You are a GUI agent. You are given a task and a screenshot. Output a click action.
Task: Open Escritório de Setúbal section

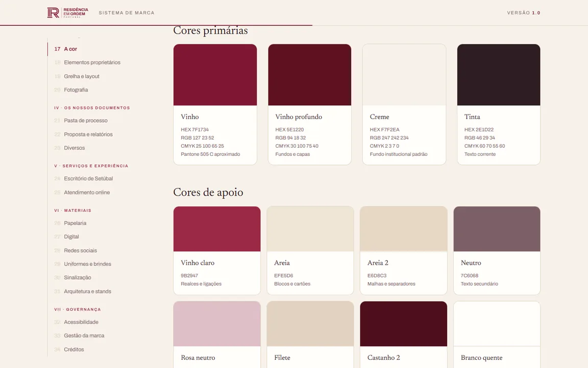point(88,178)
